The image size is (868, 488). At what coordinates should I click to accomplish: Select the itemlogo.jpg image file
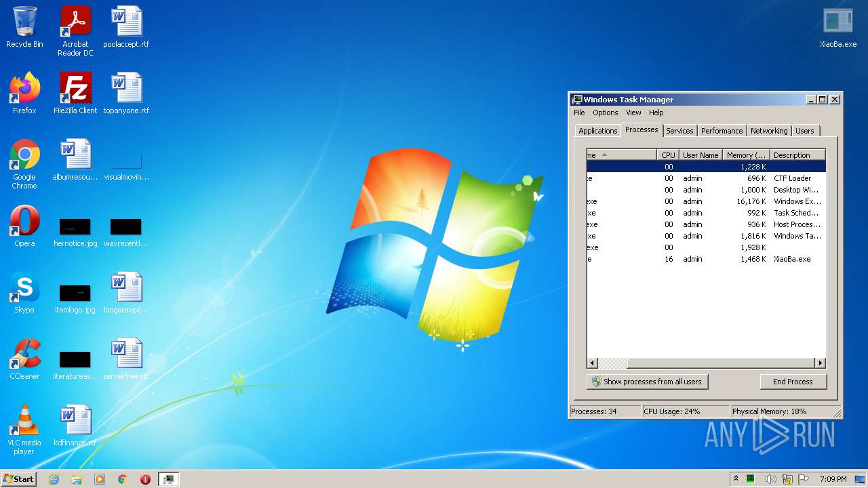tap(75, 299)
